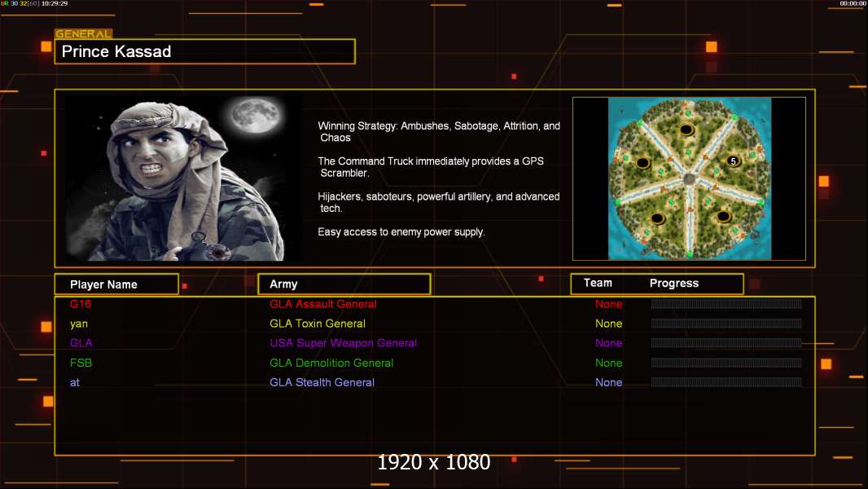Click the moon in the portrait

coord(255,117)
